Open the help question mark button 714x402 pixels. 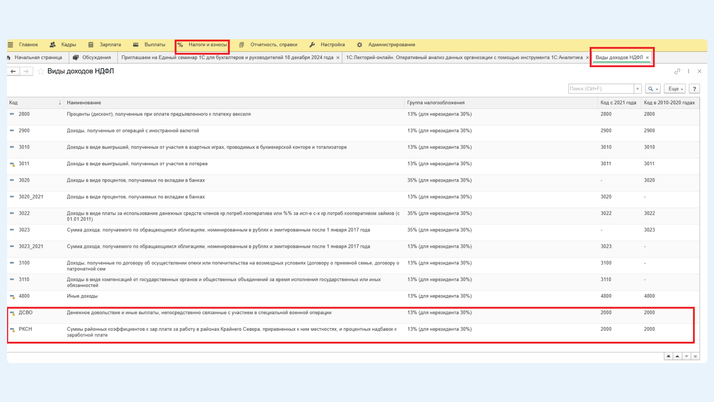coord(694,89)
